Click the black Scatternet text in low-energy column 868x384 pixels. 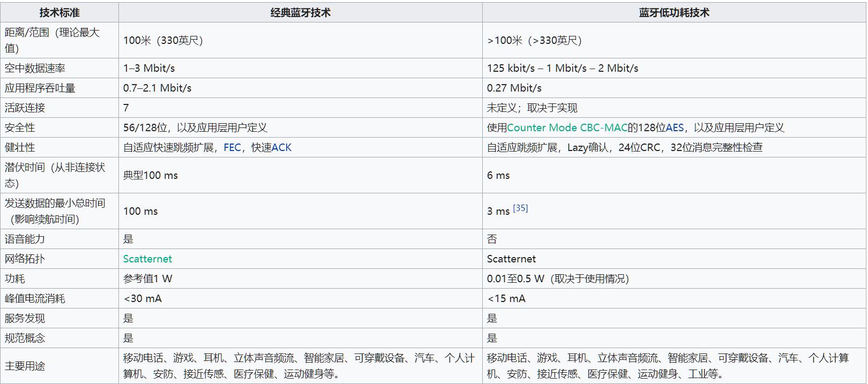pyautogui.click(x=511, y=259)
